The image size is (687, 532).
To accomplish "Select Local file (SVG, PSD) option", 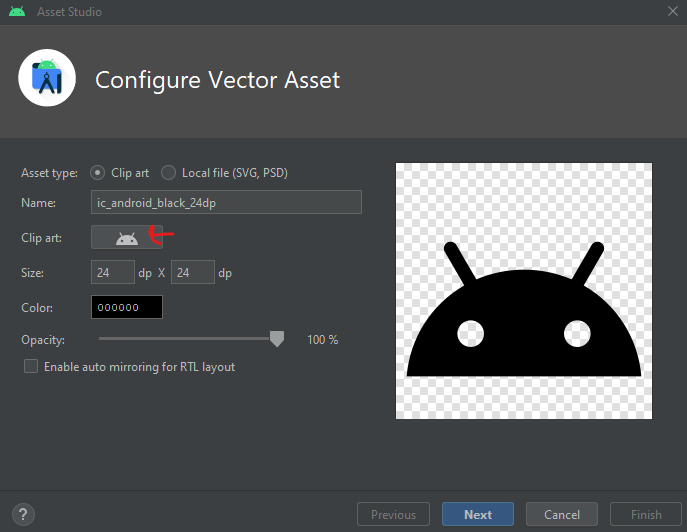I will click(168, 173).
